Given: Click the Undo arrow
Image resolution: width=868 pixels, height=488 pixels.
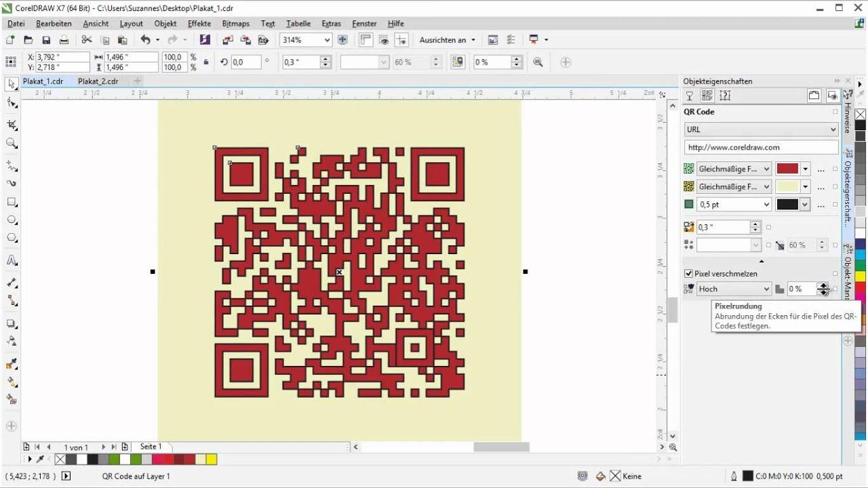Looking at the screenshot, I should coord(145,40).
